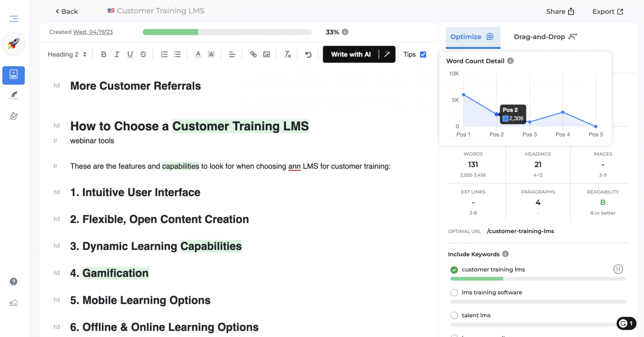Click the Write with AI button
Viewport: 644px width, 337px height.
tap(351, 54)
